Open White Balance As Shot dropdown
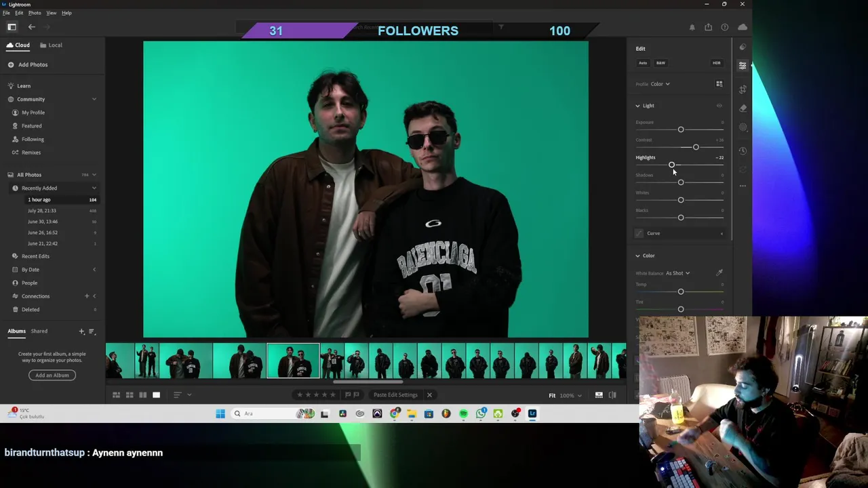Viewport: 868px width, 488px height. tap(677, 273)
